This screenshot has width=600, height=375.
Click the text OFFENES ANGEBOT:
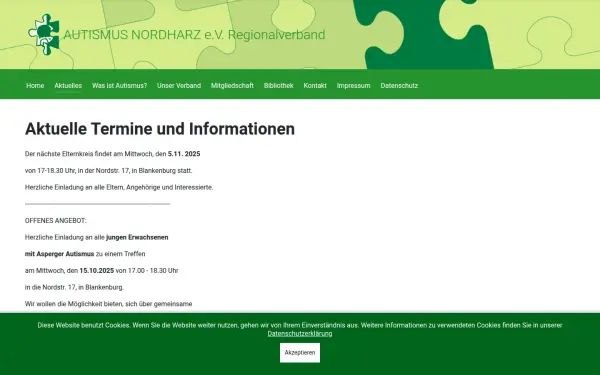[55, 221]
